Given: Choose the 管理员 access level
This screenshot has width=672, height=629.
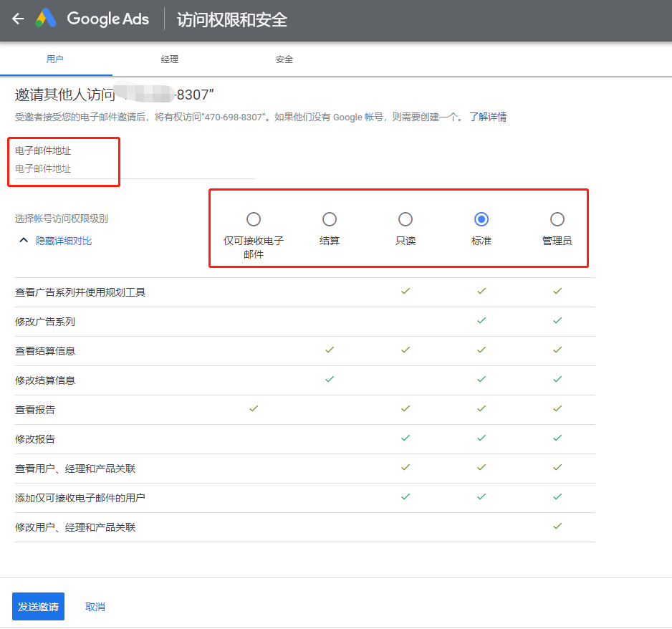Looking at the screenshot, I should coord(557,219).
